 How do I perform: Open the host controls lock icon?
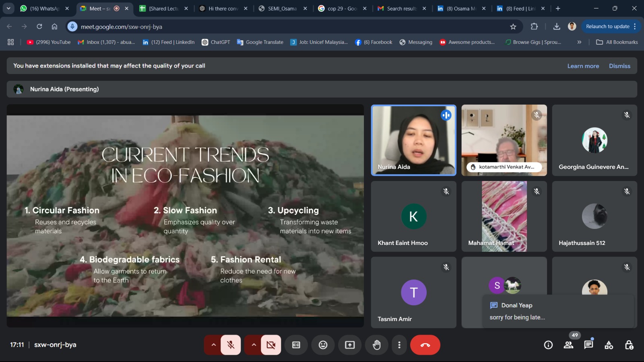pos(629,345)
